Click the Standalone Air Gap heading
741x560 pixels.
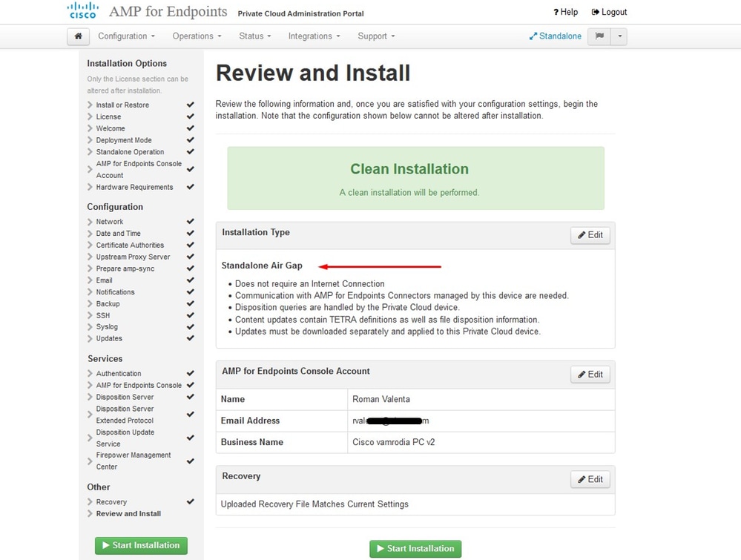tap(262, 266)
